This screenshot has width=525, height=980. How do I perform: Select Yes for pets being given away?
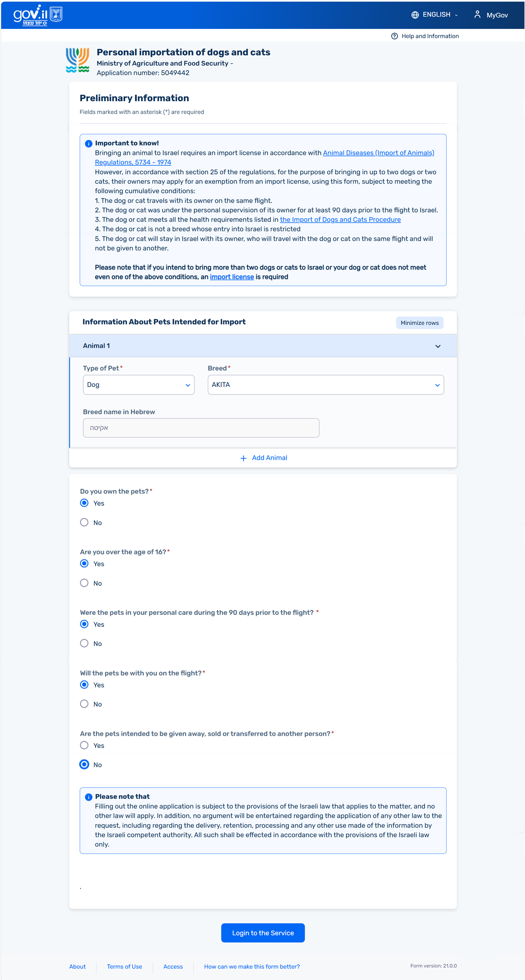84,745
